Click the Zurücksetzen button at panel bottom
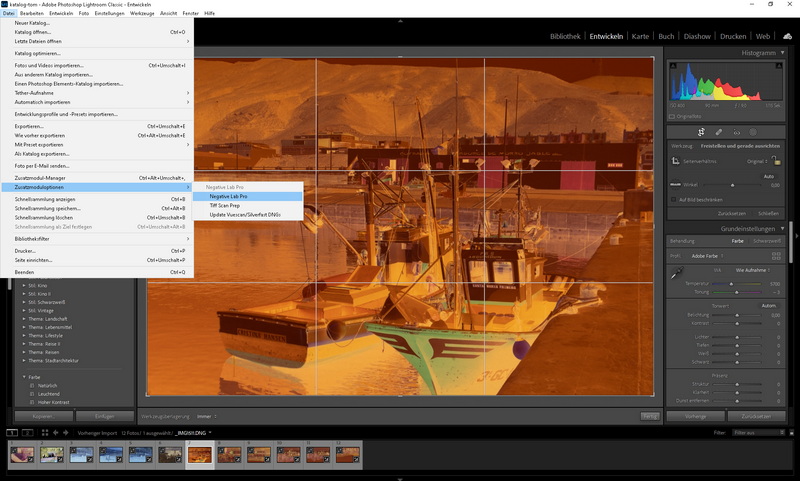 [x=756, y=416]
